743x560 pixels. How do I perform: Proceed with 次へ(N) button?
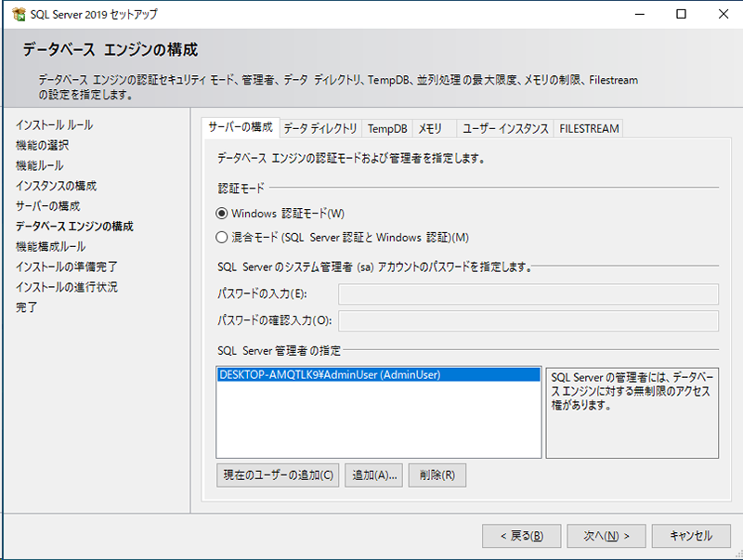pyautogui.click(x=606, y=536)
